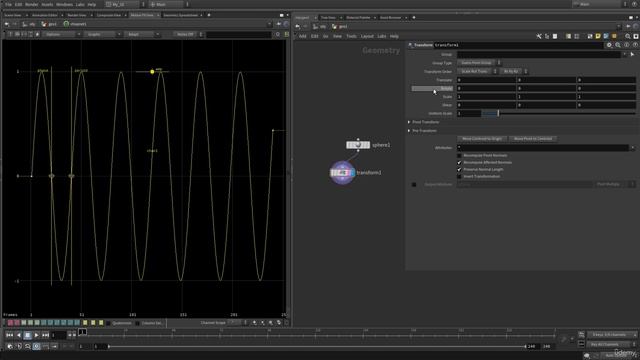Click the network editor search icon
The width and height of the screenshot is (640, 360).
pos(628,36)
